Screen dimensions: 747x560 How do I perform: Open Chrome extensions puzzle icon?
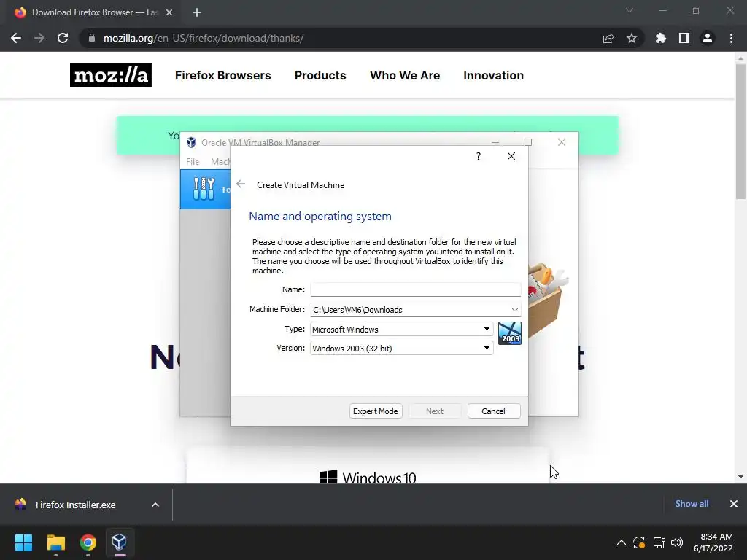pos(660,38)
